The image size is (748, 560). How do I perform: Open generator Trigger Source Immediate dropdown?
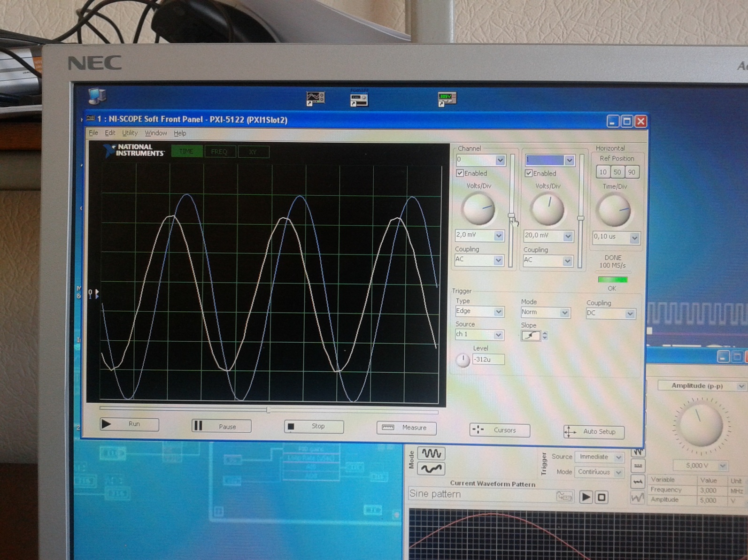tap(619, 457)
